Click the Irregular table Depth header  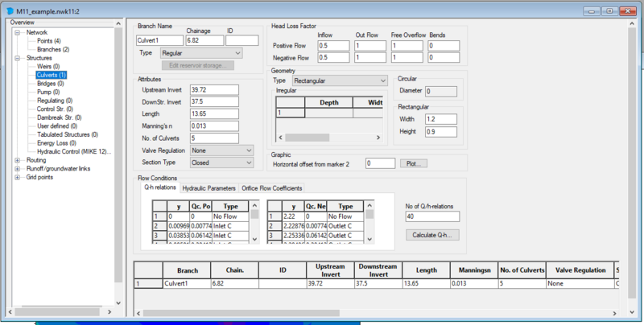328,103
